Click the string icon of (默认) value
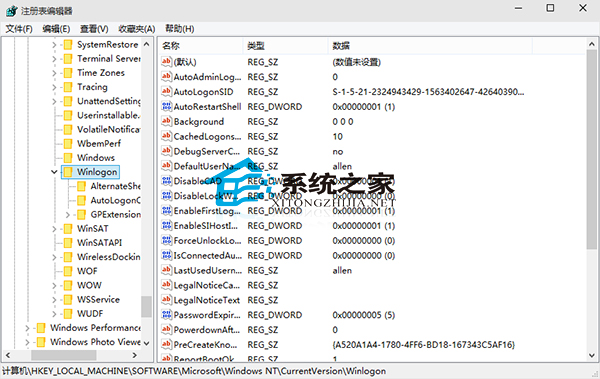This screenshot has width=600, height=379. click(x=166, y=62)
